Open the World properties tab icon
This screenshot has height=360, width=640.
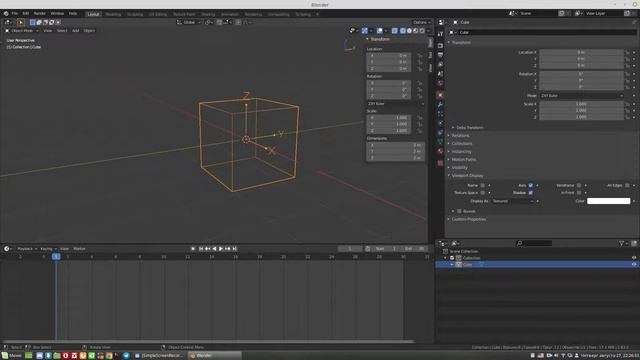point(440,83)
